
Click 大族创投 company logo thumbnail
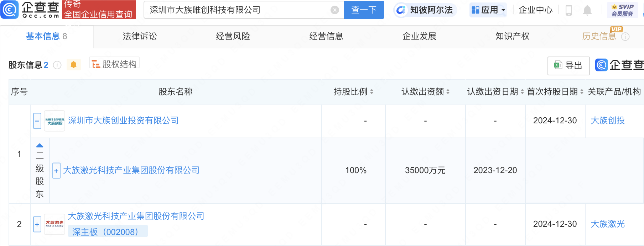(54, 121)
